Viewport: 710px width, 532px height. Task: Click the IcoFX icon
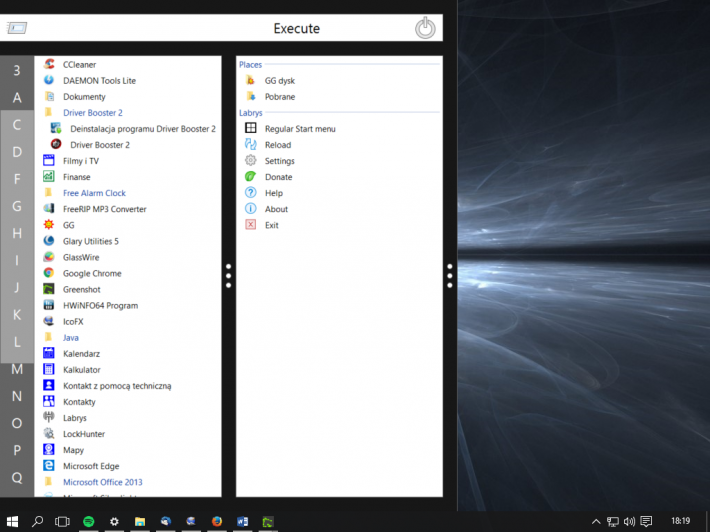point(49,321)
